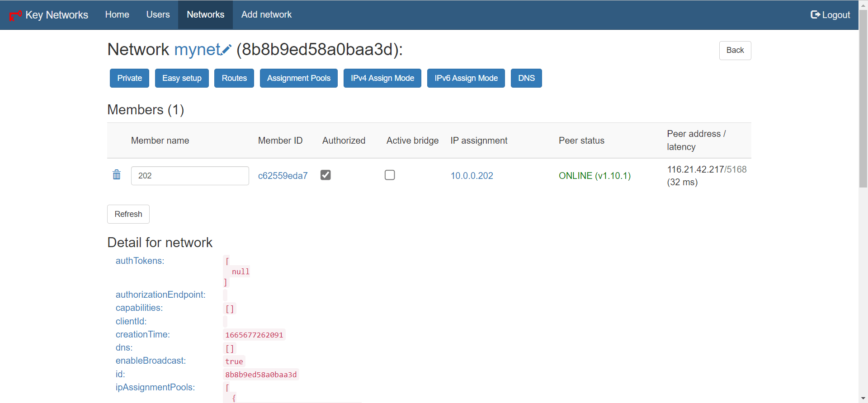Open the Routes settings

tap(234, 78)
